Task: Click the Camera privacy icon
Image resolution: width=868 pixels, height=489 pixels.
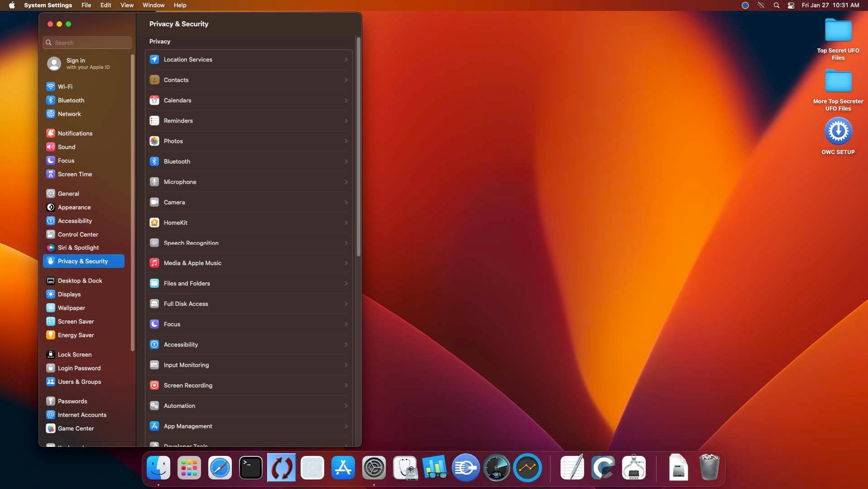Action: [x=154, y=202]
